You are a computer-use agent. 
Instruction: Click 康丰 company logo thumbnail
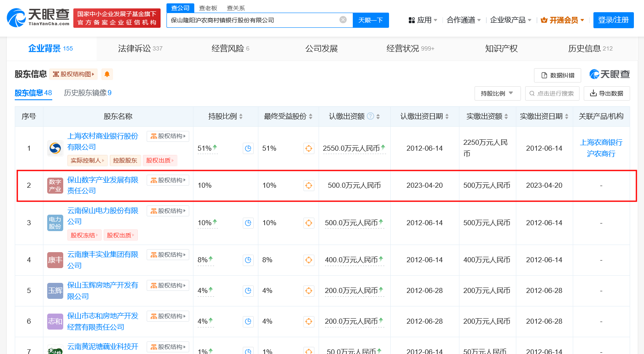coord(55,260)
